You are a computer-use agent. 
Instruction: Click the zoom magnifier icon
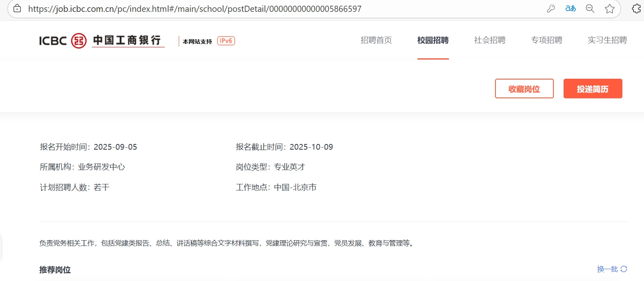tap(590, 9)
